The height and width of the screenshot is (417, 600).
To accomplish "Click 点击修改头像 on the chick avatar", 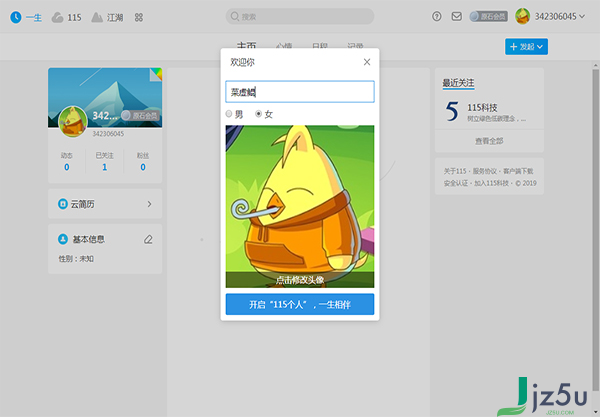I will [300, 280].
